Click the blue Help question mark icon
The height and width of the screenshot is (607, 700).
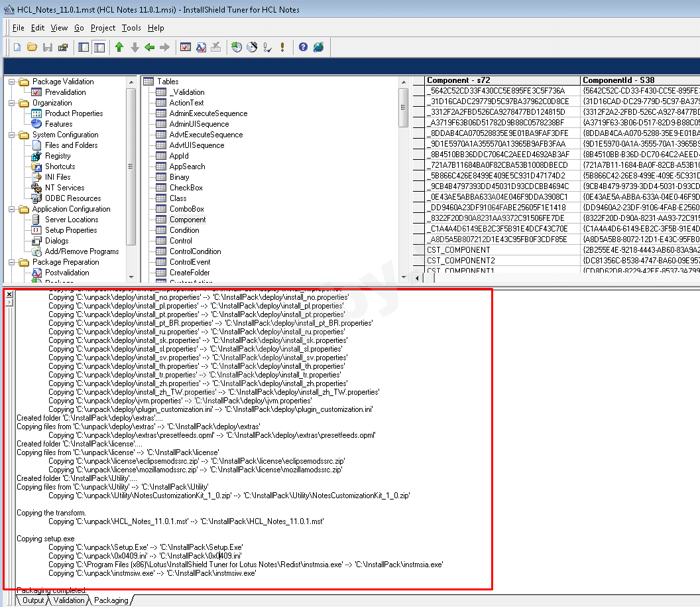pos(303,47)
